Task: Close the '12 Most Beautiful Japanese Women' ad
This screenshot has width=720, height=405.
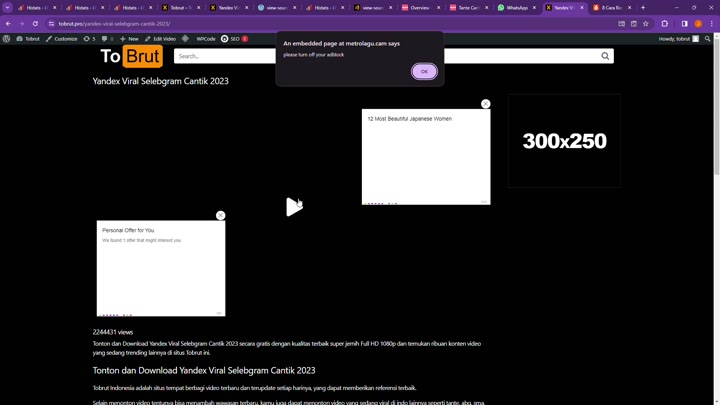Action: pos(485,104)
